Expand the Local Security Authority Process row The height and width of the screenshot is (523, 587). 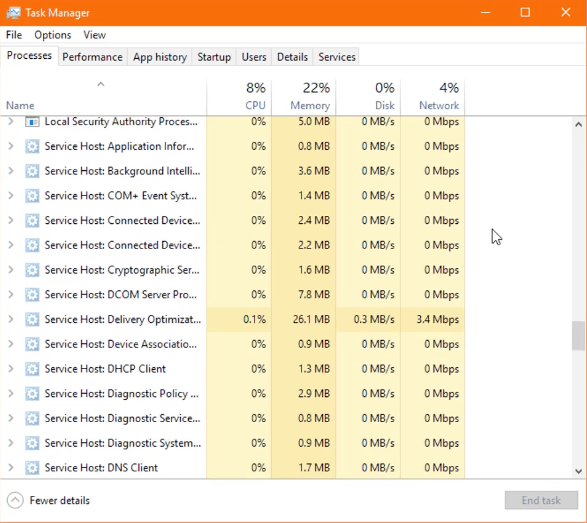pyautogui.click(x=11, y=122)
